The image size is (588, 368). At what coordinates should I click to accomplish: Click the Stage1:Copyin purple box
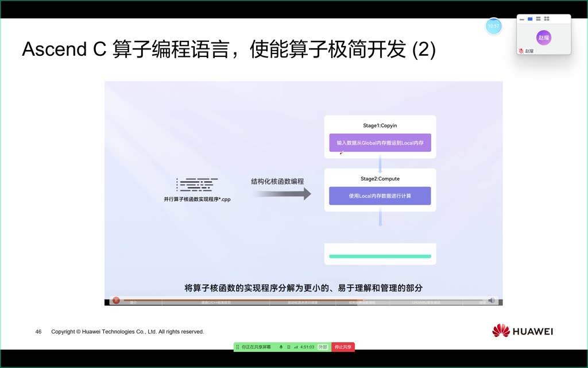coord(380,143)
